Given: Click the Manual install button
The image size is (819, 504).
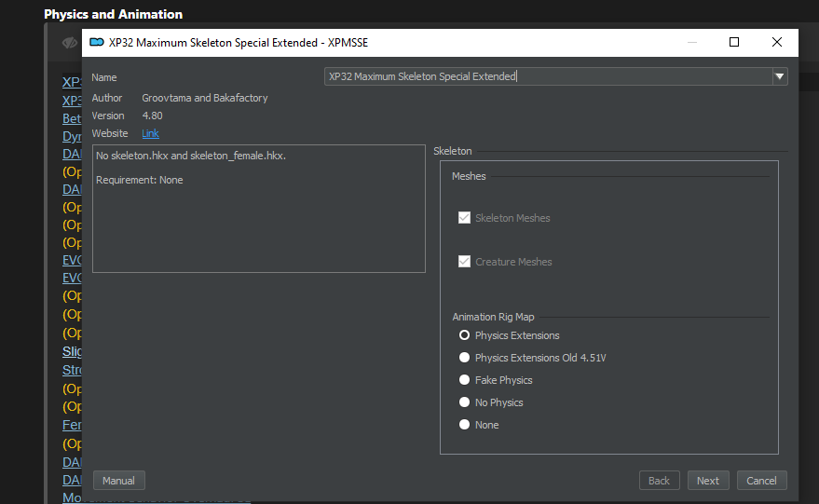Looking at the screenshot, I should (118, 481).
